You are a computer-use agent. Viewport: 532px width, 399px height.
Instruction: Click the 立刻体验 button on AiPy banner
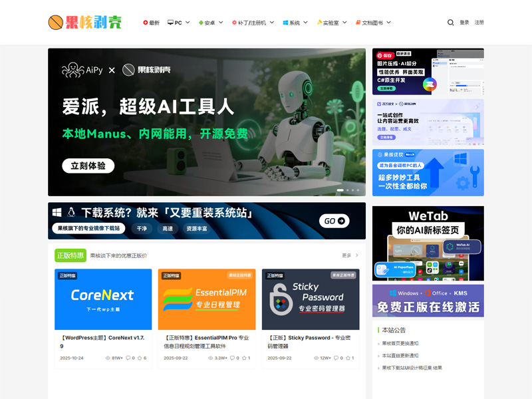click(86, 165)
